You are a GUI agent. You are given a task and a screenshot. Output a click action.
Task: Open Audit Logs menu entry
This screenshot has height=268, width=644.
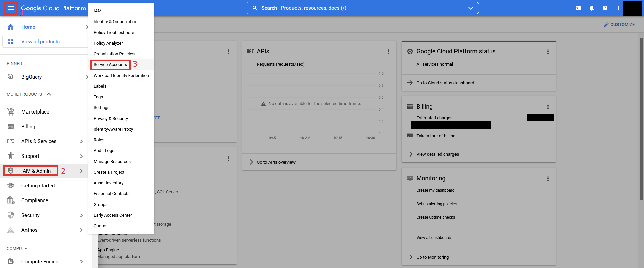[121, 151]
